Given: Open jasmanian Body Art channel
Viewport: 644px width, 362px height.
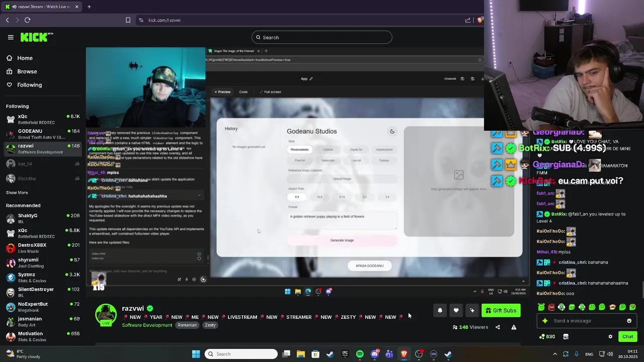Looking at the screenshot, I should 43,322.
